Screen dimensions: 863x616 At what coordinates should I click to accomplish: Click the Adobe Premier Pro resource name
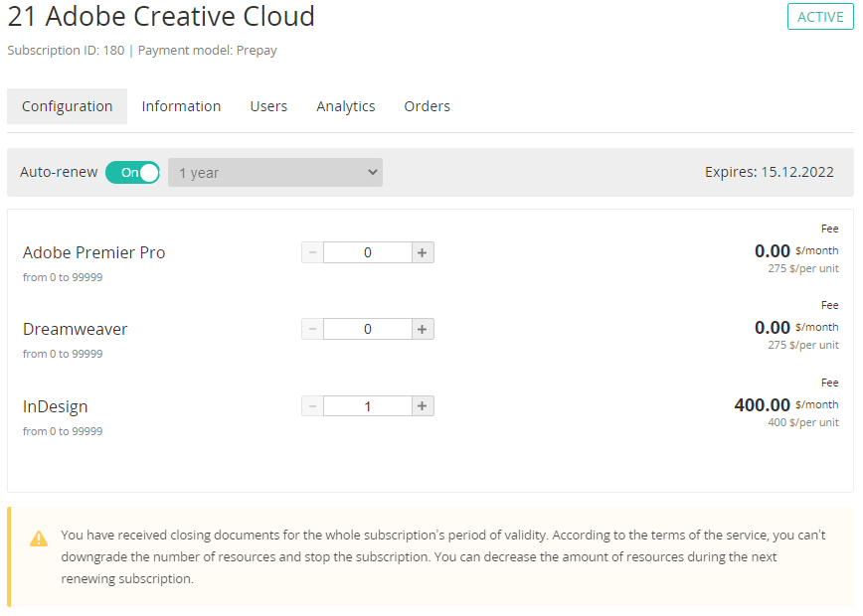click(94, 252)
